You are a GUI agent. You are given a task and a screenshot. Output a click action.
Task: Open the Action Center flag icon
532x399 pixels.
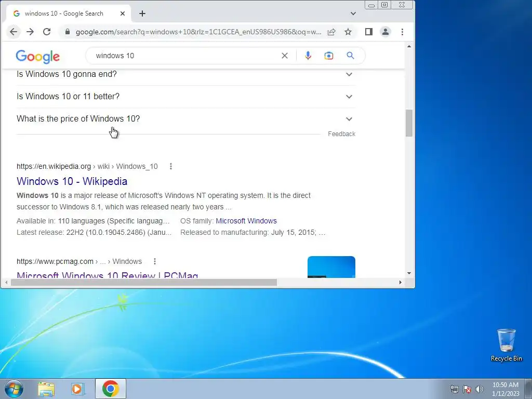(467, 389)
